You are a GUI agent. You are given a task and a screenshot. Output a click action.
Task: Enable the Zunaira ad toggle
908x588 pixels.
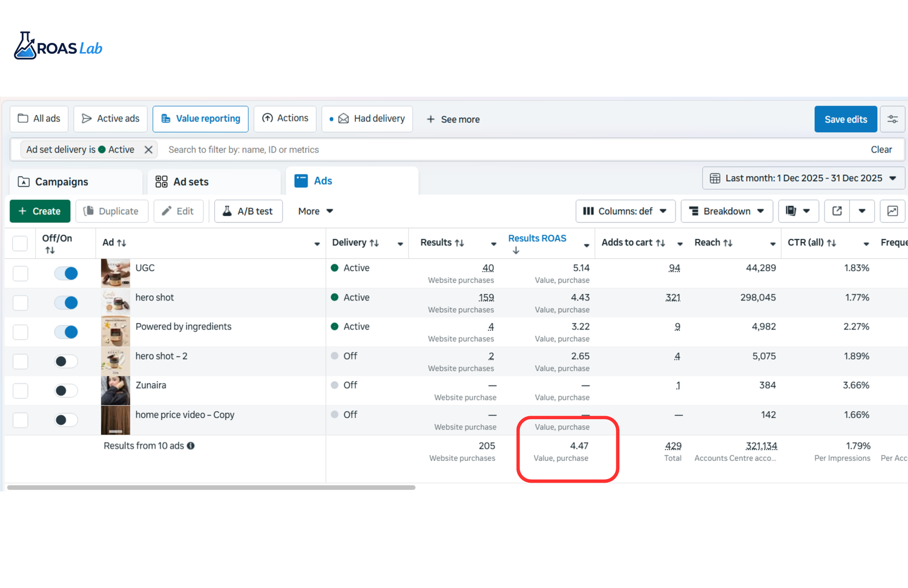[66, 391]
